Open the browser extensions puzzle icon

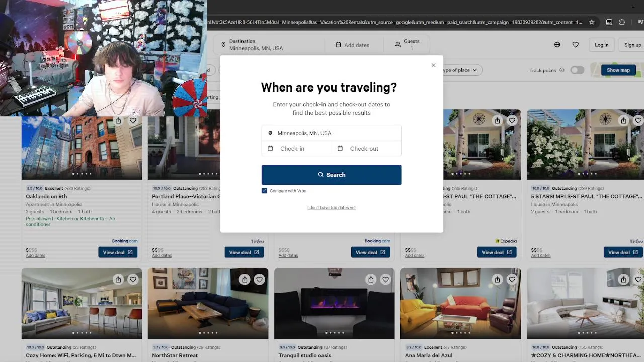coord(622,22)
